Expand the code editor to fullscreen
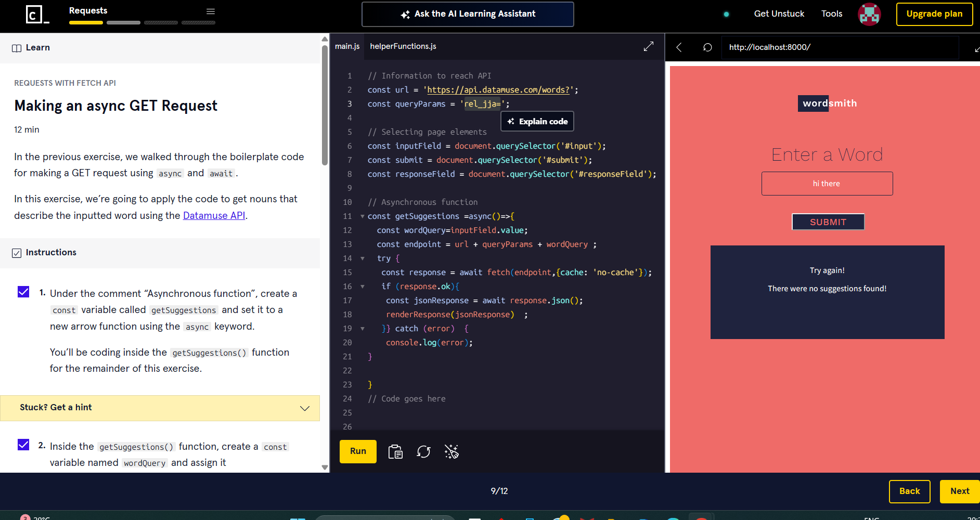Viewport: 980px width, 520px height. 648,47
